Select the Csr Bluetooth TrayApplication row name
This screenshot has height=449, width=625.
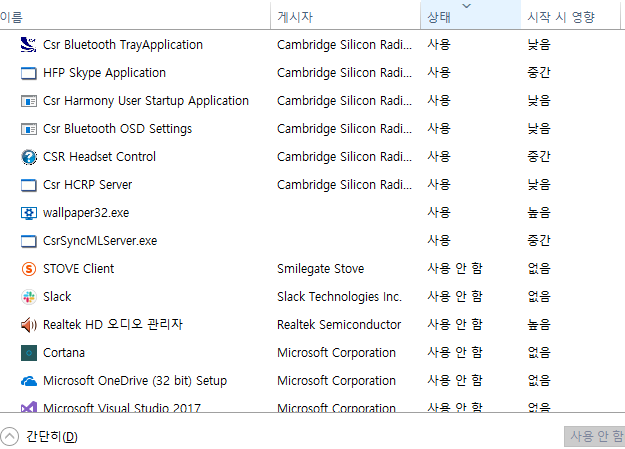tap(123, 45)
